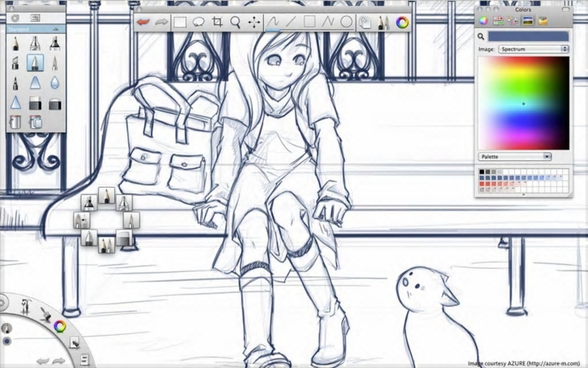This screenshot has height=368, width=588.
Task: Select the Chisel tip pen in brush palette
Action: [x=16, y=63]
